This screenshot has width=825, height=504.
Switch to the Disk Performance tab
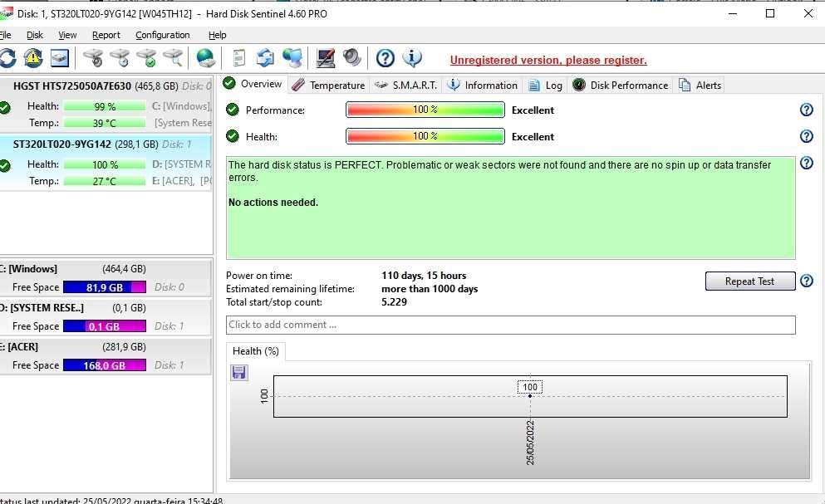621,86
